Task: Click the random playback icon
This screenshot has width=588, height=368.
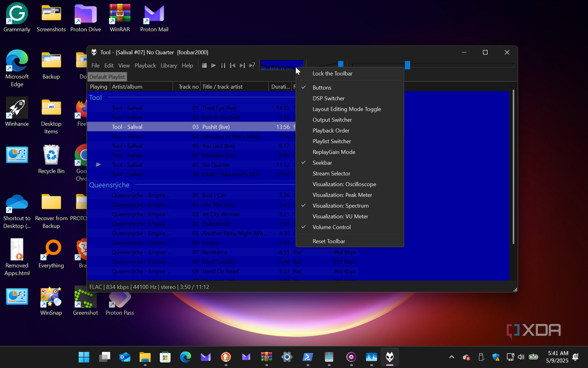Action: point(252,65)
